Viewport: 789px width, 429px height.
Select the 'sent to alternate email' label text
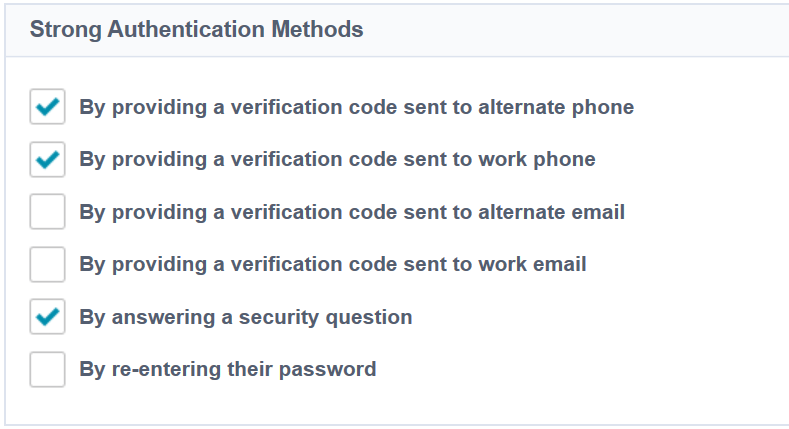click(352, 212)
